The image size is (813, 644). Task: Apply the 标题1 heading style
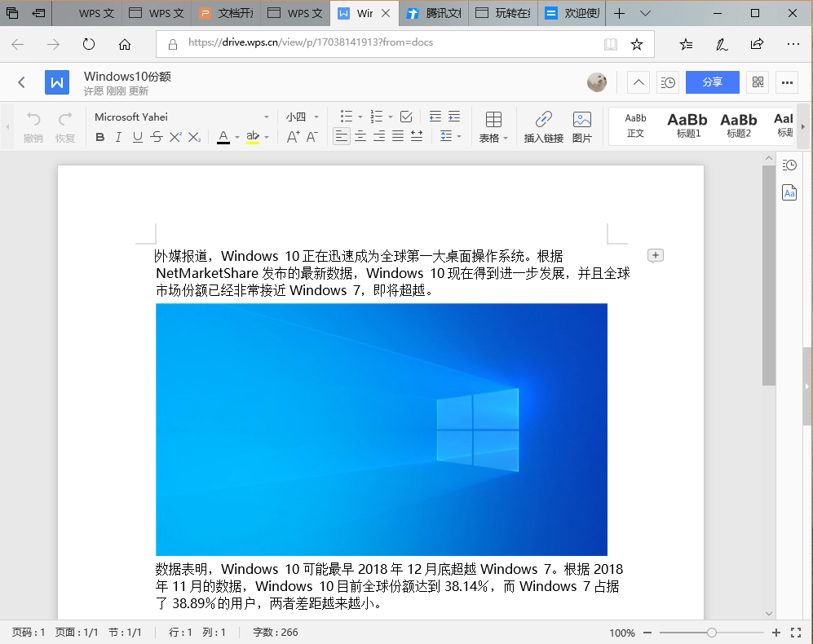687,125
